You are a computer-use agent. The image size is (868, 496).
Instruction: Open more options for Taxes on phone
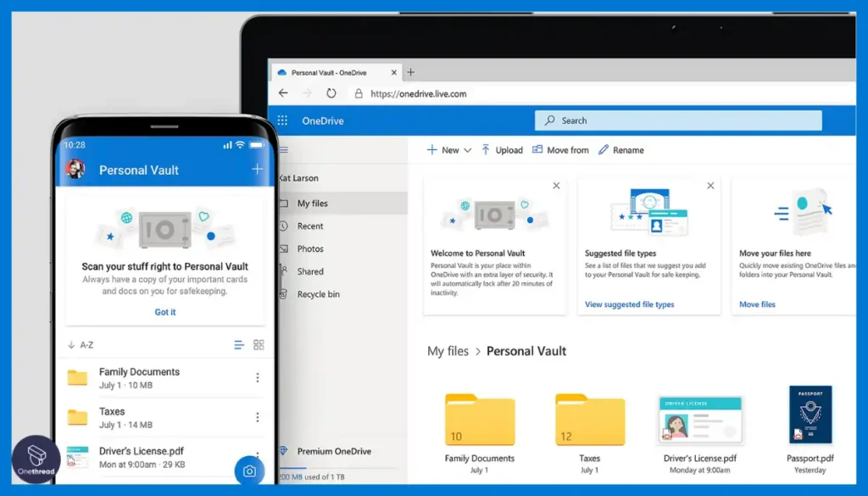coord(258,417)
